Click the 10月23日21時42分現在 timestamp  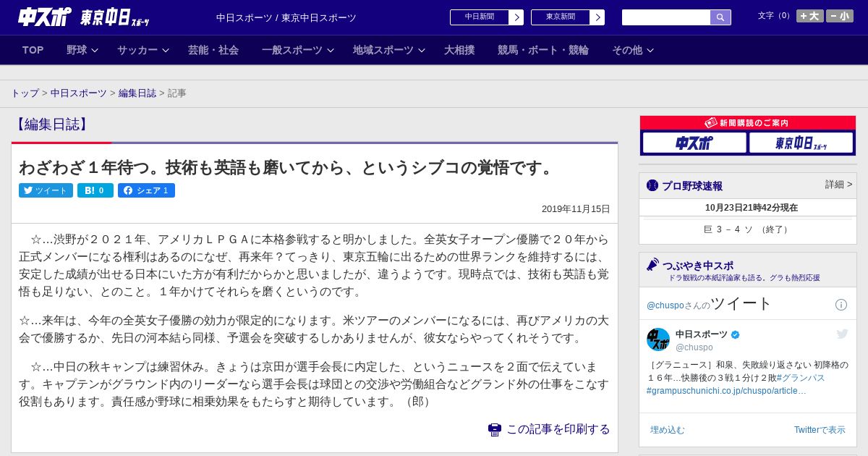coord(752,208)
